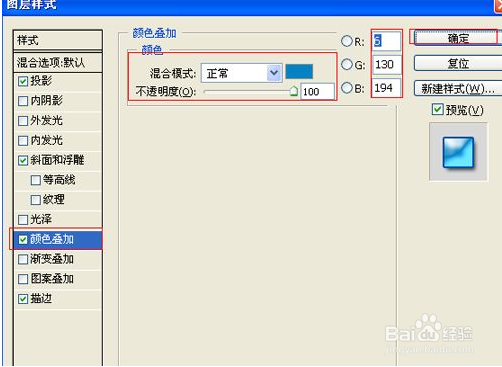Enable the 内阴影 inner shadow checkbox
Screen dimensions: 502x367
[x=23, y=101]
